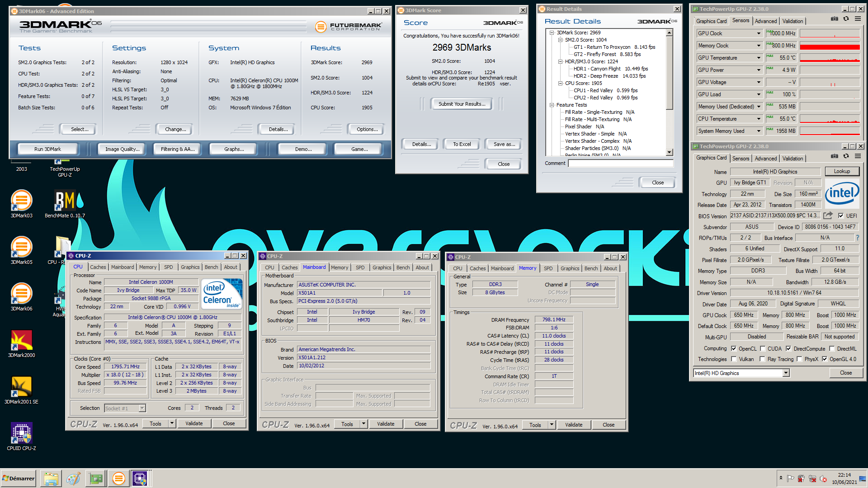868x488 pixels.
Task: Open the GPU Power sensor dropdown
Action: coord(759,70)
